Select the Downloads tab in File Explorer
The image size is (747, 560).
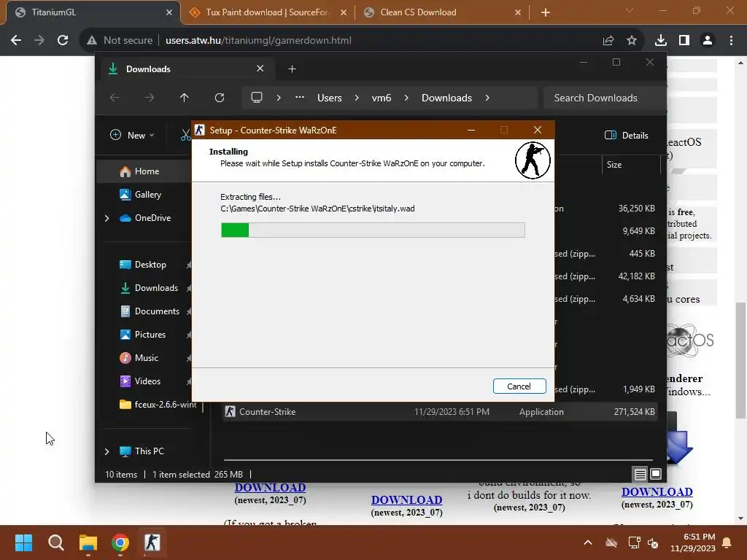pos(187,69)
